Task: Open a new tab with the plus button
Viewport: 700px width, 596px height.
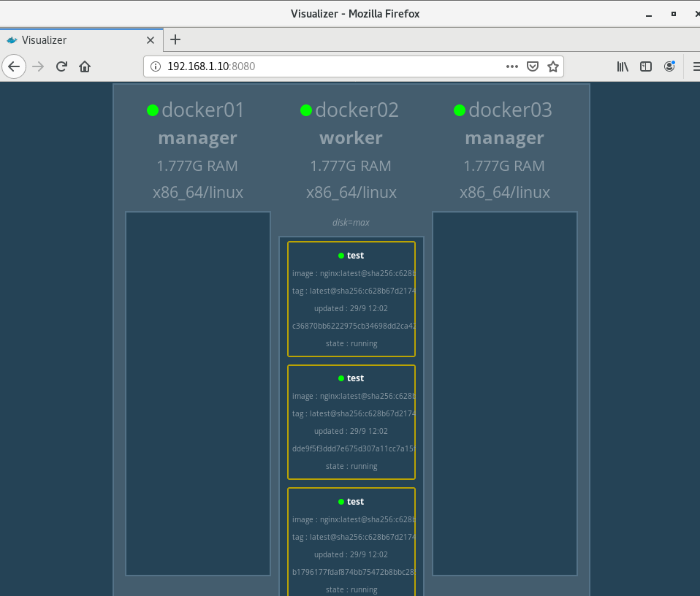Action: click(175, 39)
